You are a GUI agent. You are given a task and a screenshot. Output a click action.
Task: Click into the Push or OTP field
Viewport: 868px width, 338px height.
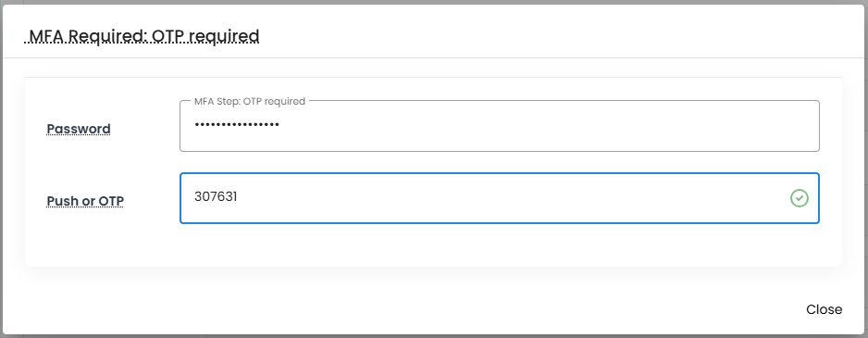pos(500,198)
